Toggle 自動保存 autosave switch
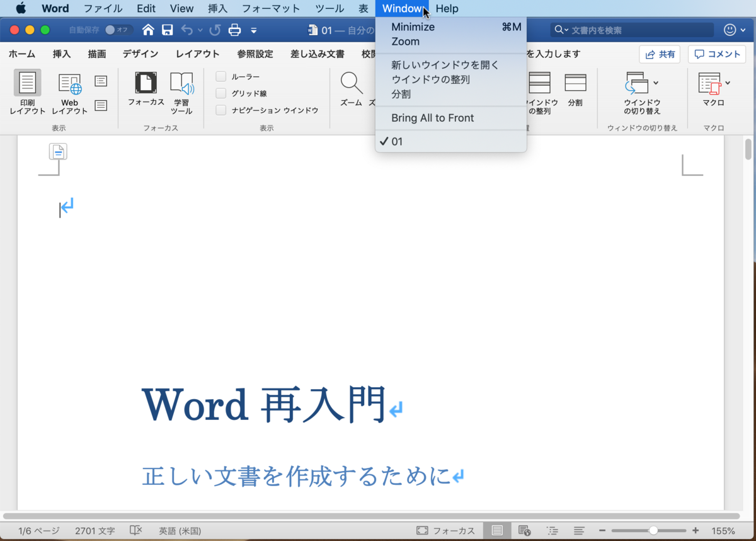Viewport: 756px width, 541px height. [118, 30]
